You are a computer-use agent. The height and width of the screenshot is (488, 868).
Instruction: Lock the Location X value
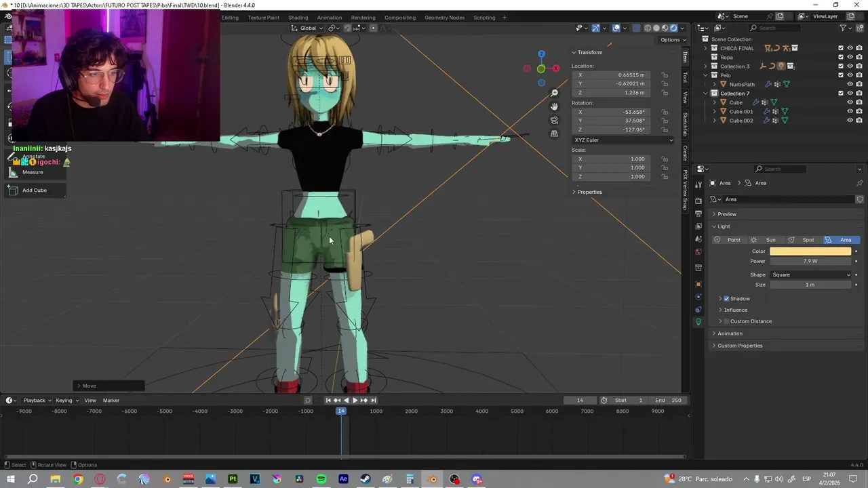pyautogui.click(x=665, y=75)
